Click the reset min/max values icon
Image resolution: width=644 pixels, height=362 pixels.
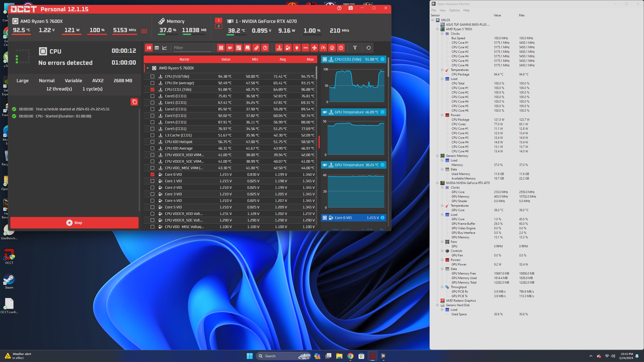coord(368,48)
